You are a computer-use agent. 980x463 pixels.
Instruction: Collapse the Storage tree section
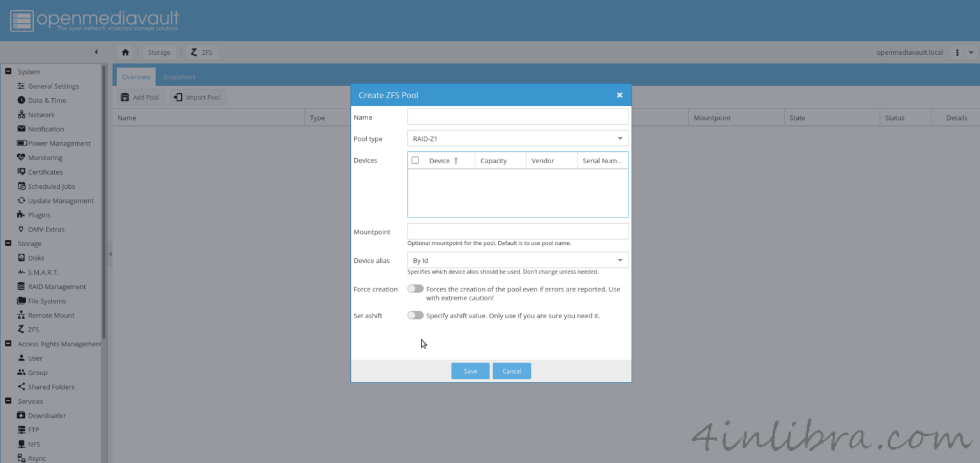point(8,244)
